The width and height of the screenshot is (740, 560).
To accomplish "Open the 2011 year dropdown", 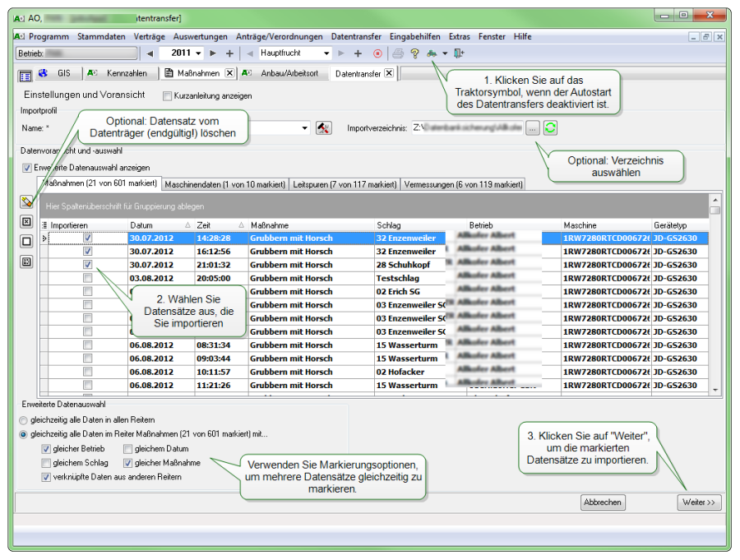I will coord(198,53).
